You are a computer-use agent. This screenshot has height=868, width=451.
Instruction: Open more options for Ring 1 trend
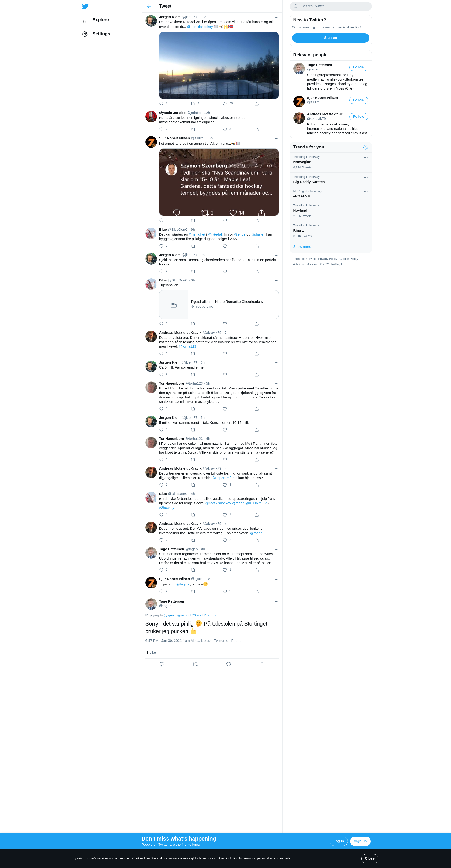(366, 226)
